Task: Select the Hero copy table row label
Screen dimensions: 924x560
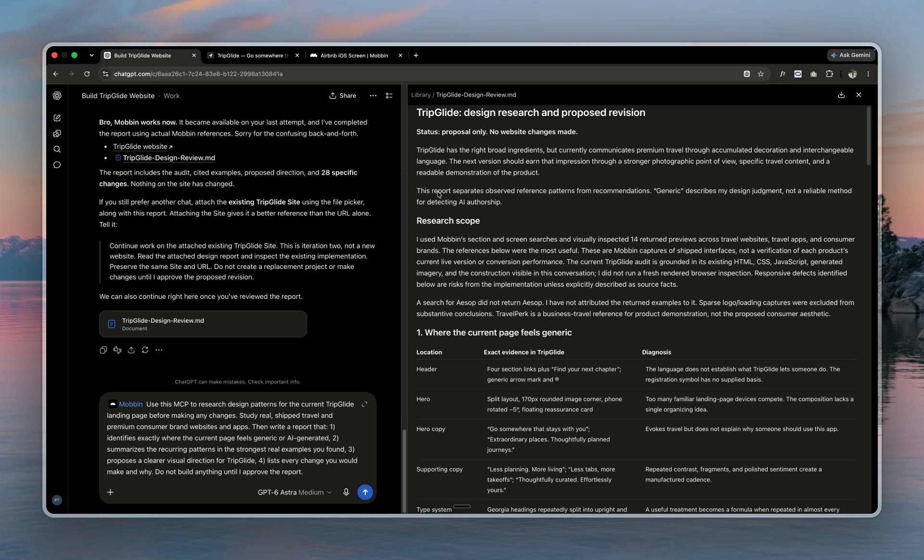Action: [x=430, y=429]
